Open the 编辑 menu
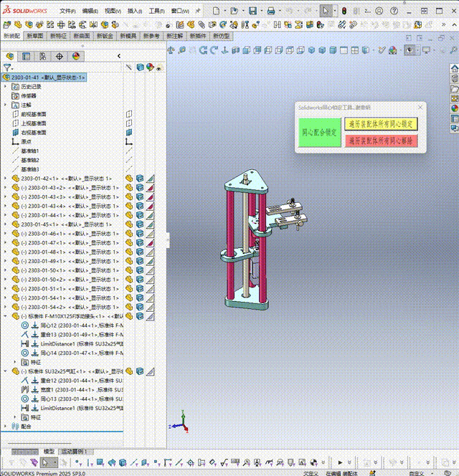459x476 pixels. tap(90, 11)
